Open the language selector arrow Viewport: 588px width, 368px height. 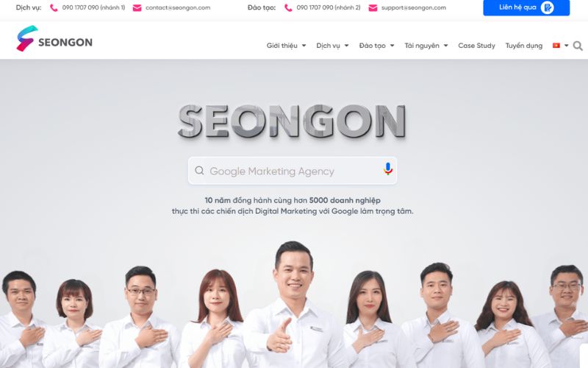pyautogui.click(x=566, y=46)
